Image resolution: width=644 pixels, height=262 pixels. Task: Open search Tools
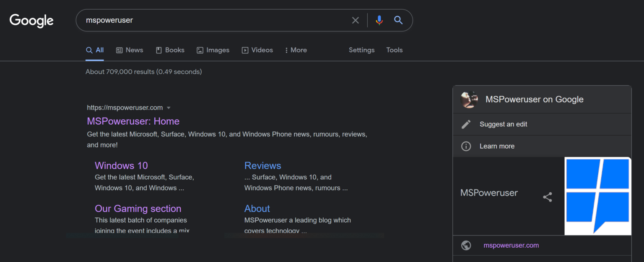click(395, 50)
